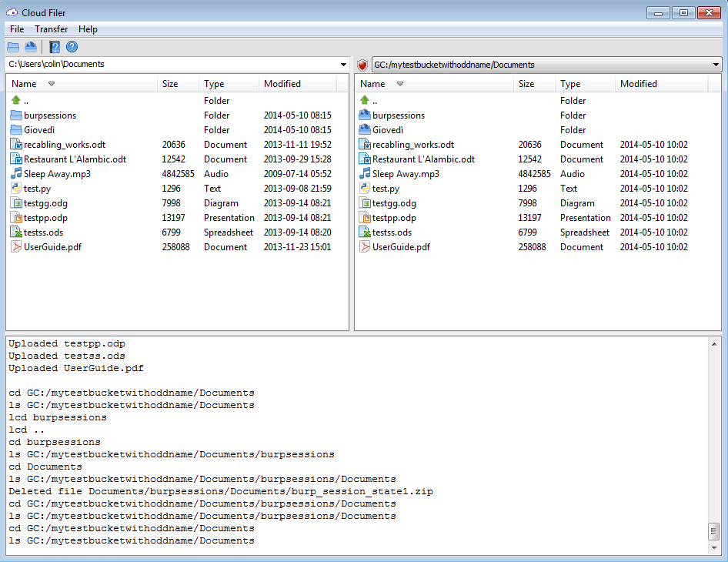Open the local folder browser icon

tap(13, 46)
